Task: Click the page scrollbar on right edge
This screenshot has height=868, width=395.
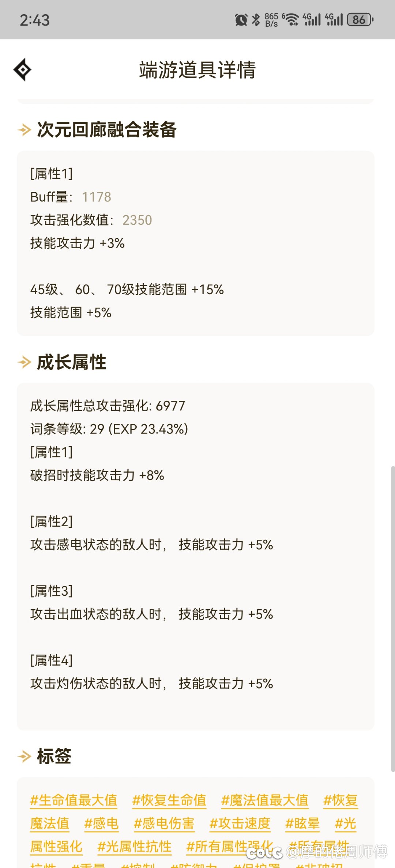Action: [x=392, y=618]
